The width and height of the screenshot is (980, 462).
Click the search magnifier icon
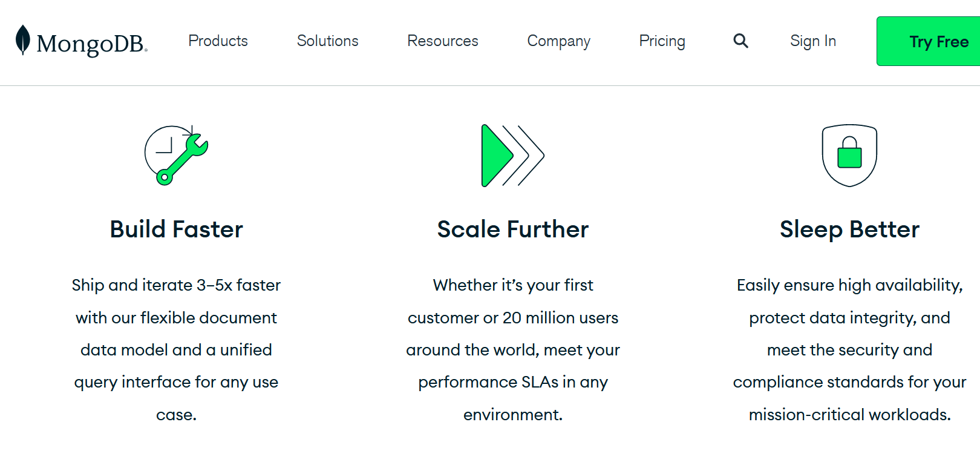(x=740, y=41)
